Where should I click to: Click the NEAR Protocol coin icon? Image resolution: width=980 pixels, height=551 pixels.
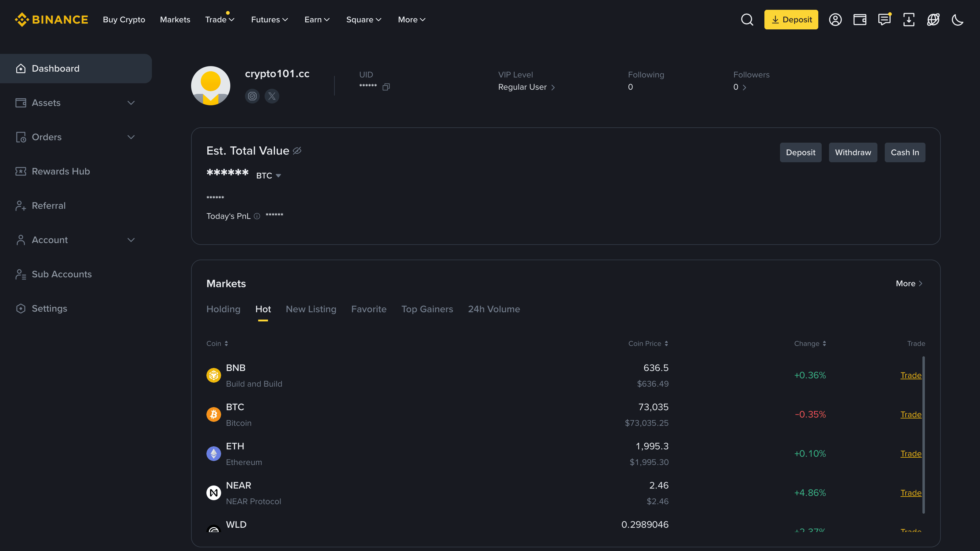[213, 493]
